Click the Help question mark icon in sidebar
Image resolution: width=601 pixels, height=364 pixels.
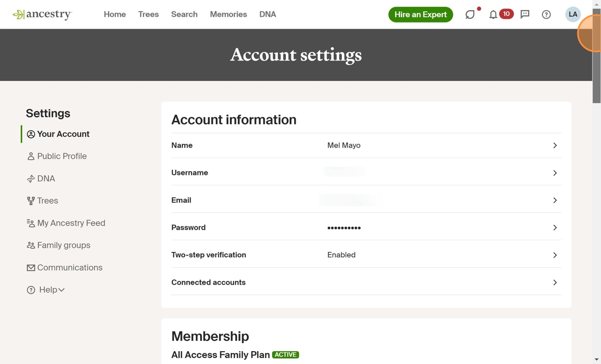(x=31, y=290)
